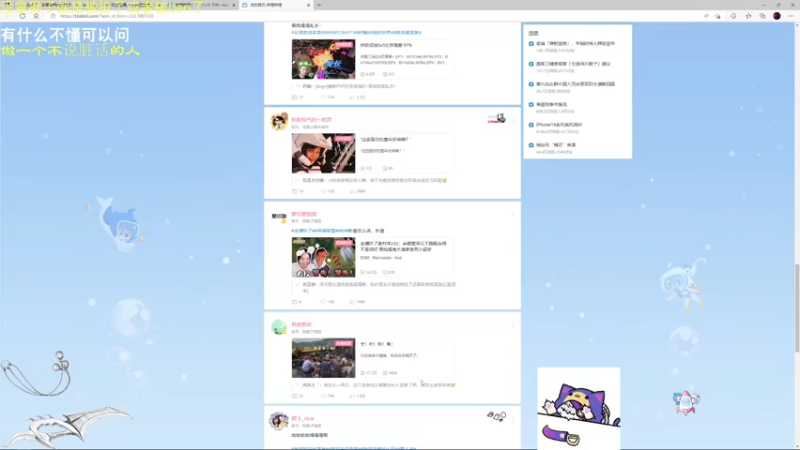Screen dimensions: 800x450
Task: Click the purple cat mascot widget
Action: [579, 408]
